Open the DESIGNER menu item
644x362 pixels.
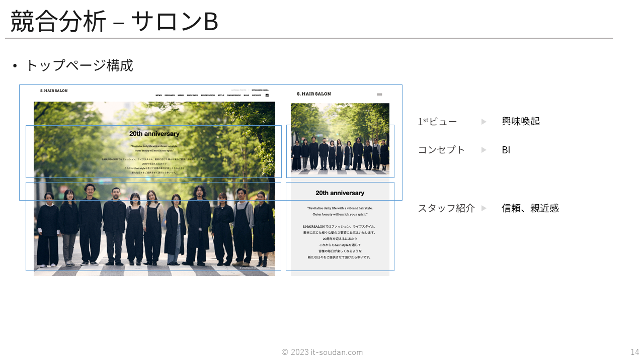click(x=170, y=95)
